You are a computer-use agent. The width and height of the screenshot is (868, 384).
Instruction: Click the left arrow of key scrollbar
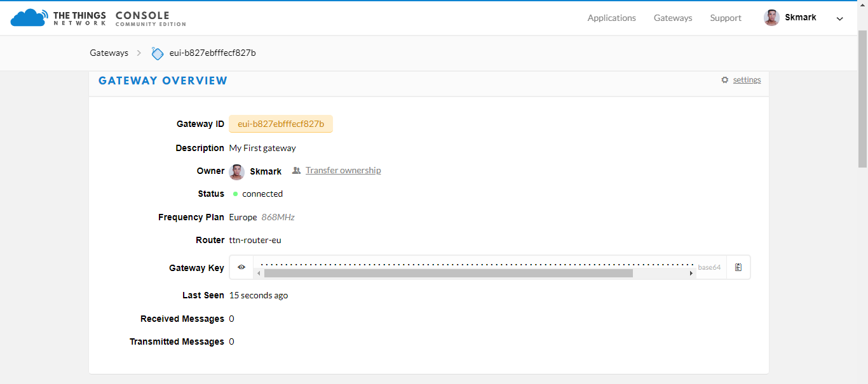tap(259, 273)
